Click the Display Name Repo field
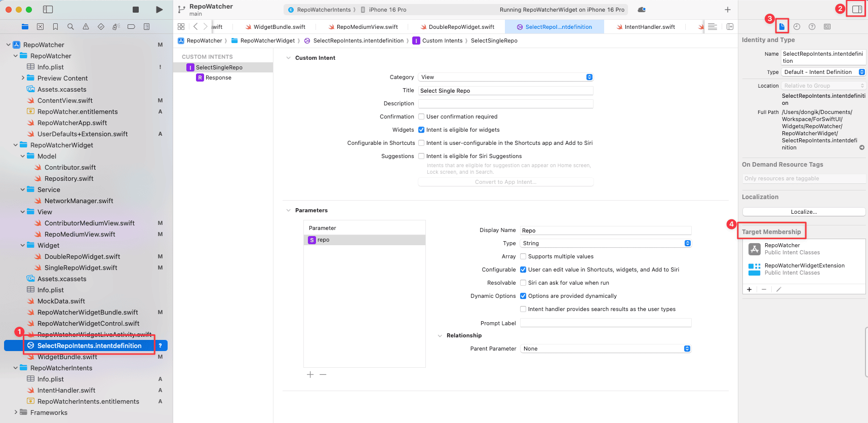 pos(606,230)
